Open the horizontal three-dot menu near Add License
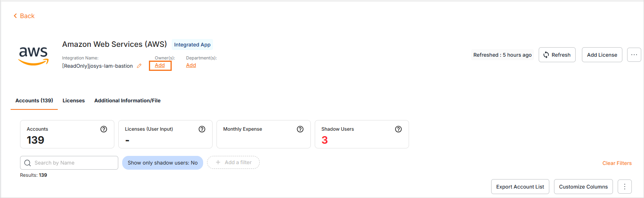Image resolution: width=644 pixels, height=198 pixels. tap(634, 55)
